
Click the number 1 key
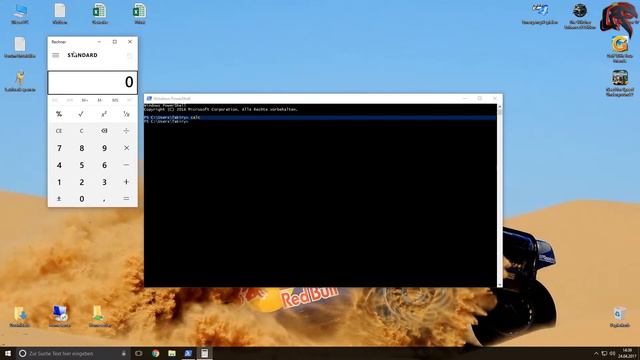click(x=59, y=182)
